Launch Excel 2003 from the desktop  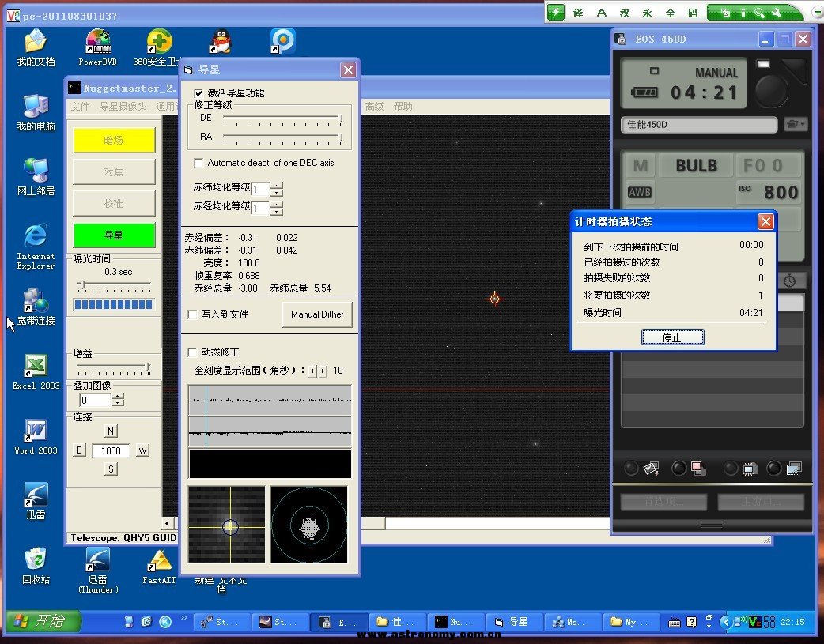[36, 371]
